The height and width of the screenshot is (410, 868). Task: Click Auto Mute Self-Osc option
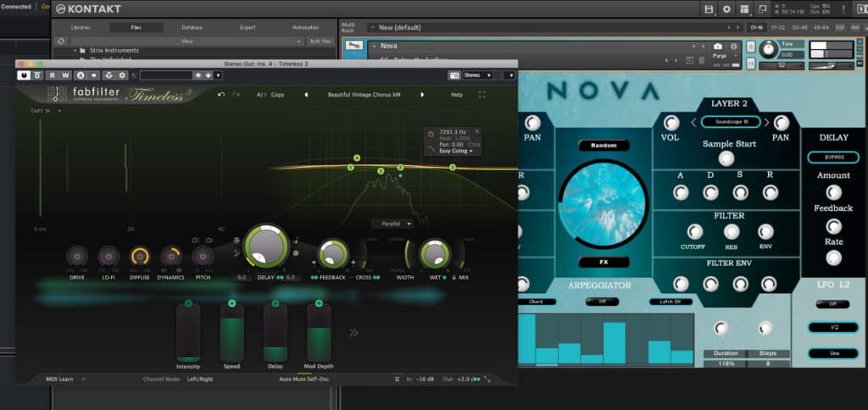point(303,379)
